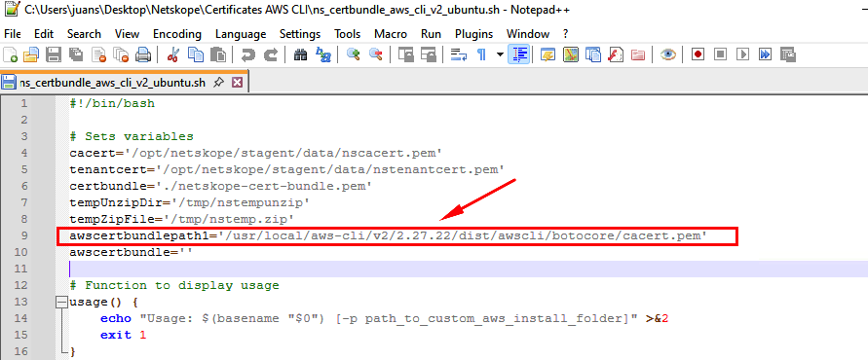Zoom out with the magnifier minus icon

(x=376, y=54)
